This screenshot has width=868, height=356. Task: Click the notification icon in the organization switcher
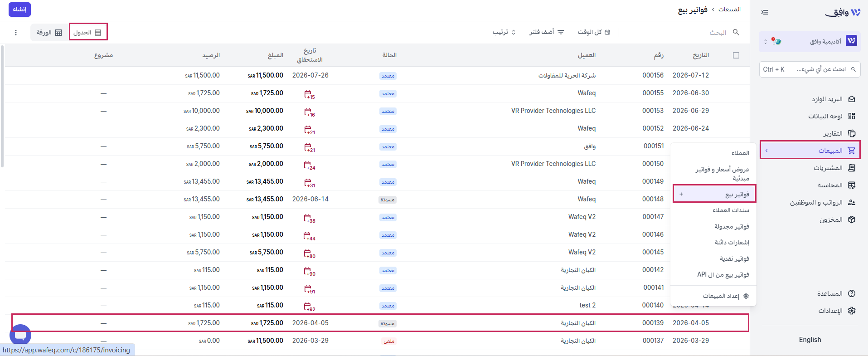coord(776,41)
